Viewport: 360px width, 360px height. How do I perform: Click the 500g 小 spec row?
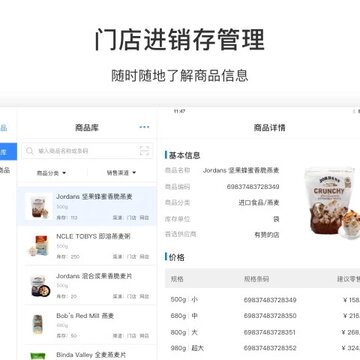[262, 300]
